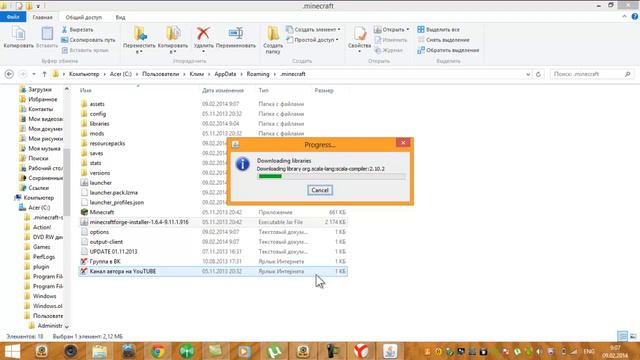Click Обратить выделение
This screenshot has height=360, width=640.
(x=448, y=50)
